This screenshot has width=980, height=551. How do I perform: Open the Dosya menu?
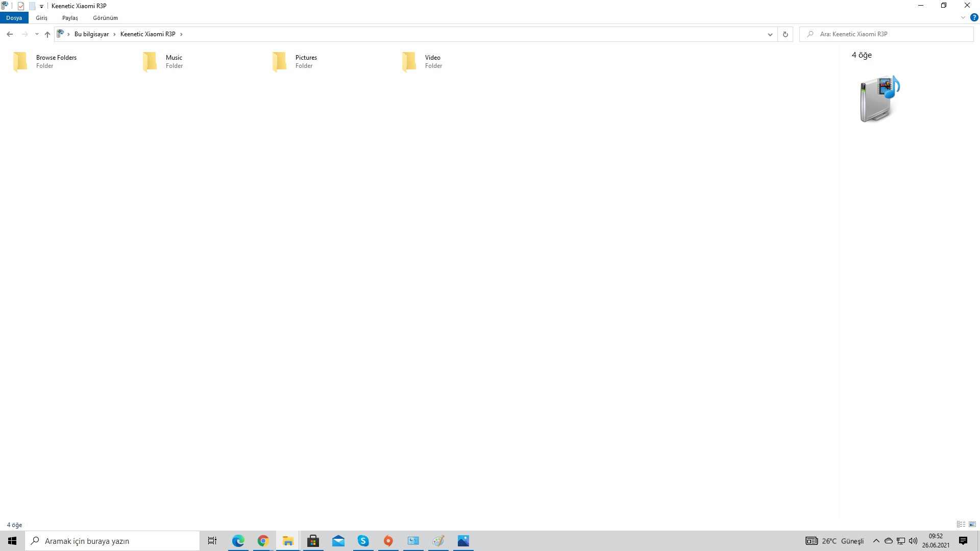14,18
